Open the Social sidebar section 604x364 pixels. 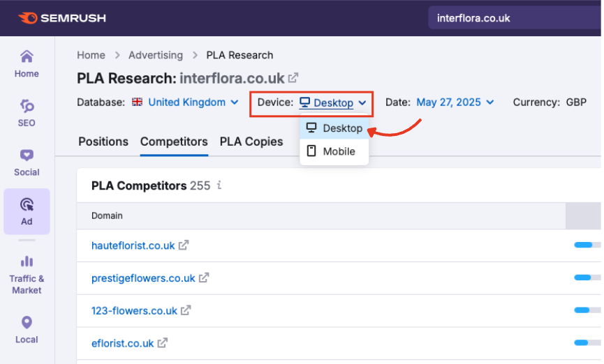27,162
